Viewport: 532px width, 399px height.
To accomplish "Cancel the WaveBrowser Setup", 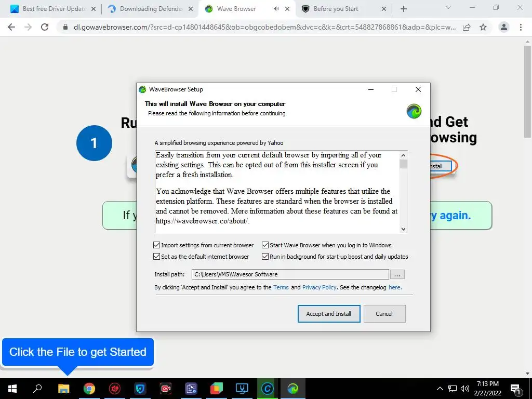I will coord(384,314).
